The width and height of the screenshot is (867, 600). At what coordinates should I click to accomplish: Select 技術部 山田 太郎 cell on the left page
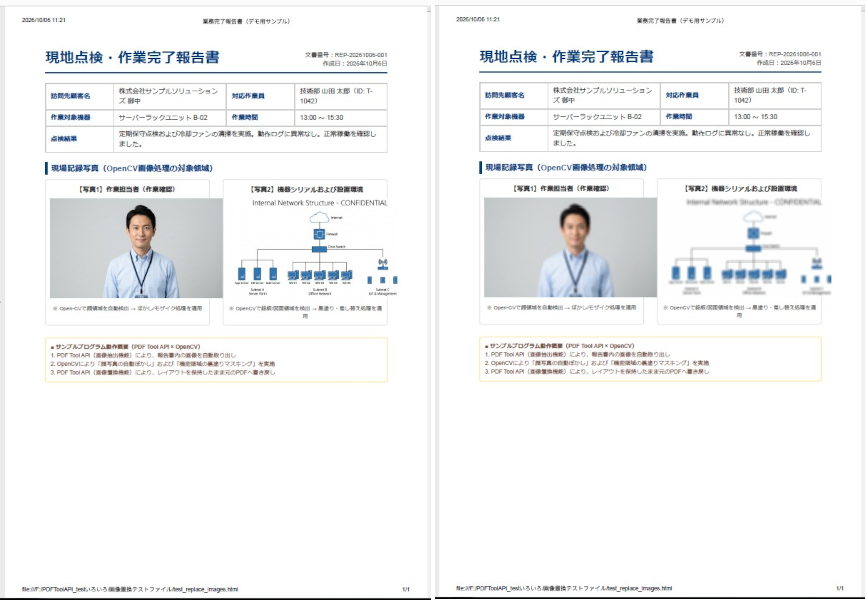(341, 96)
